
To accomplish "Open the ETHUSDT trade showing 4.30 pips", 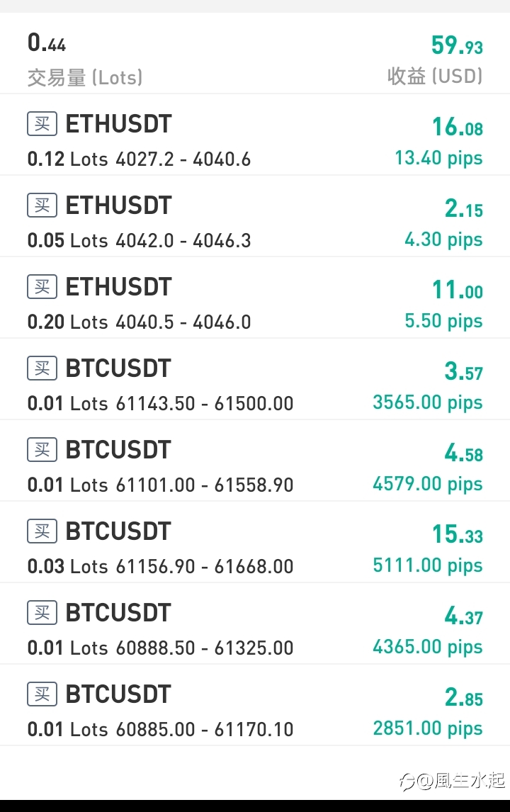I will [255, 216].
